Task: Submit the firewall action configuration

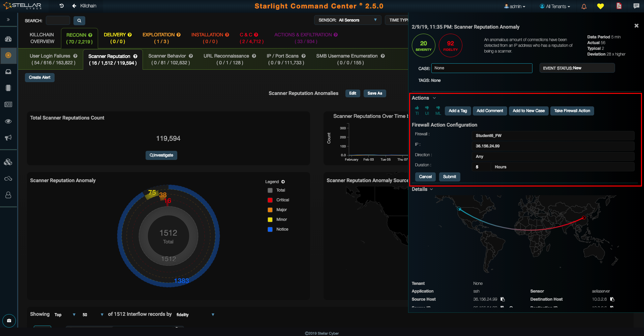Action: click(x=449, y=177)
